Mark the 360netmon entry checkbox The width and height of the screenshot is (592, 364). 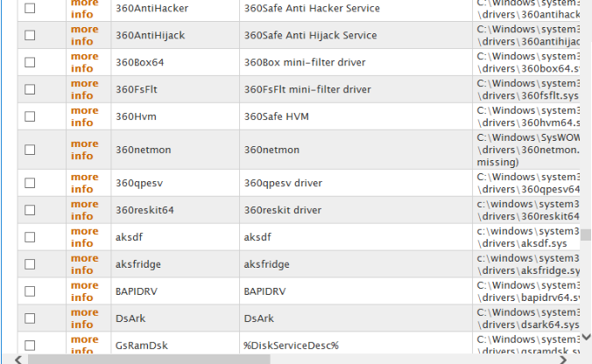(30, 150)
